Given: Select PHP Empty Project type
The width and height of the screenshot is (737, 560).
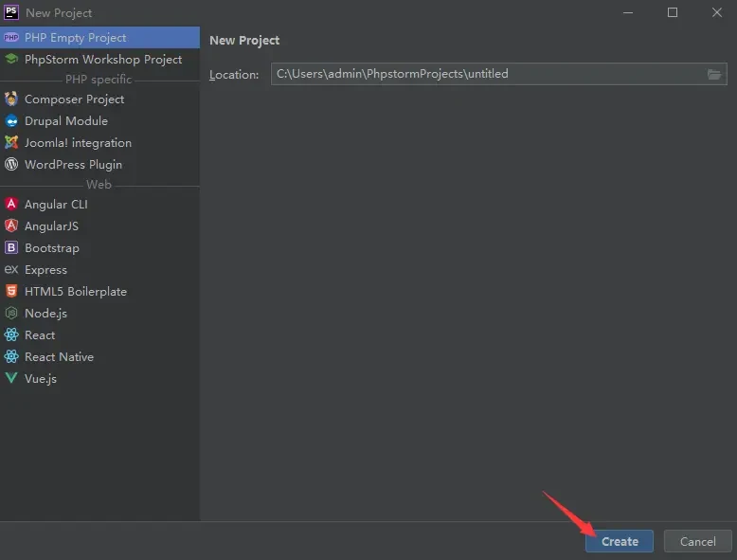Looking at the screenshot, I should [x=99, y=38].
